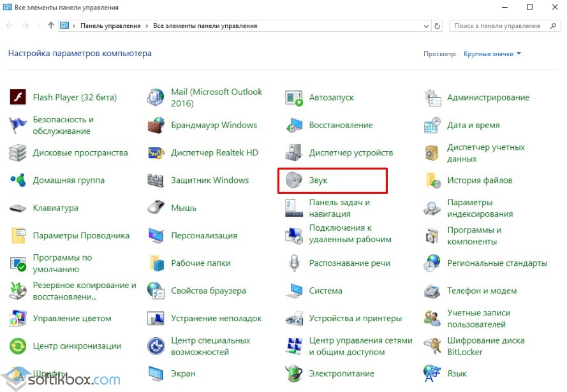Open the Домашняя группа icon
Image resolution: width=567 pixels, height=392 pixels.
click(x=18, y=180)
